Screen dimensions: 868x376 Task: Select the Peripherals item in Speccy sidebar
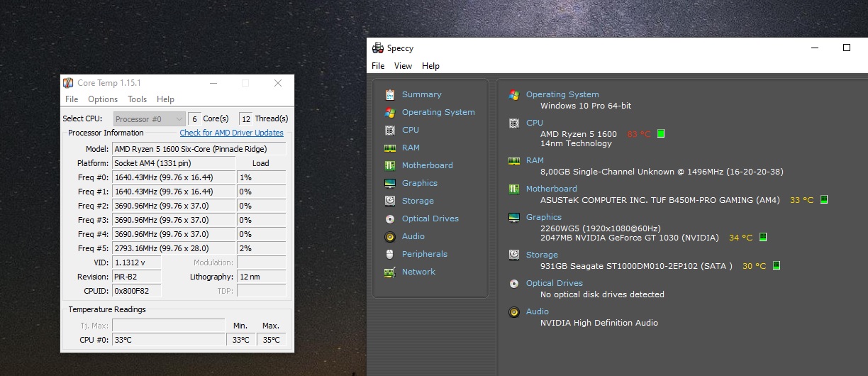pyautogui.click(x=425, y=254)
